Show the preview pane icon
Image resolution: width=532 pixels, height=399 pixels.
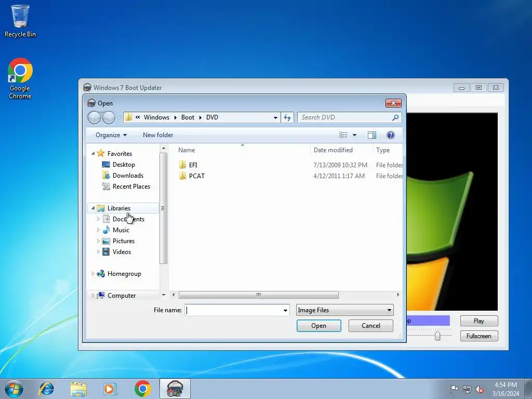pyautogui.click(x=372, y=135)
